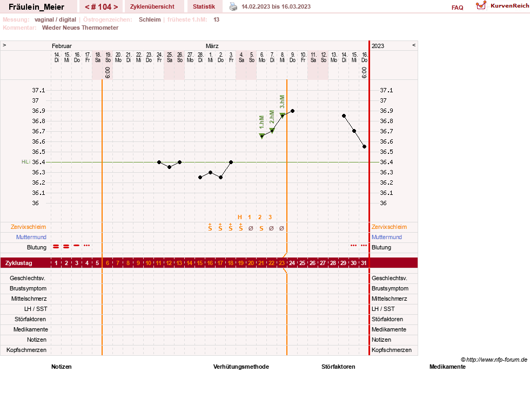Open the Zyklenübersicht tab

(x=152, y=6)
